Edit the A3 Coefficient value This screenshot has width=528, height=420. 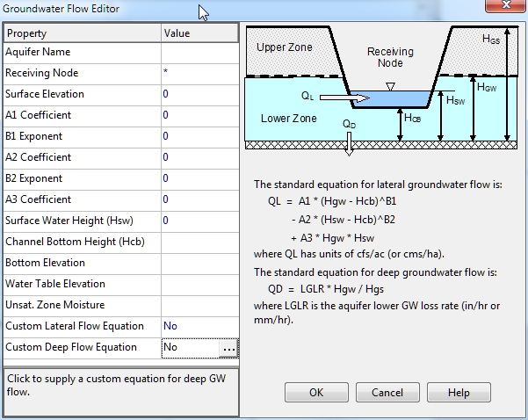(x=200, y=200)
